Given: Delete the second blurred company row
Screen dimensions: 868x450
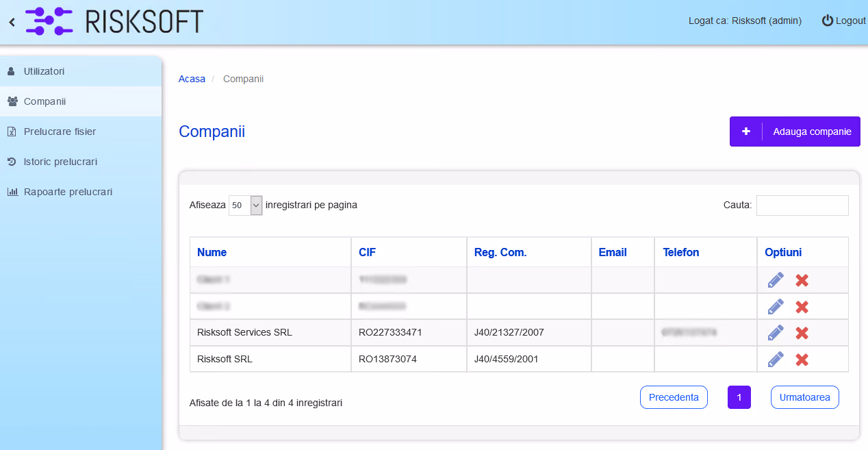Looking at the screenshot, I should click(802, 307).
